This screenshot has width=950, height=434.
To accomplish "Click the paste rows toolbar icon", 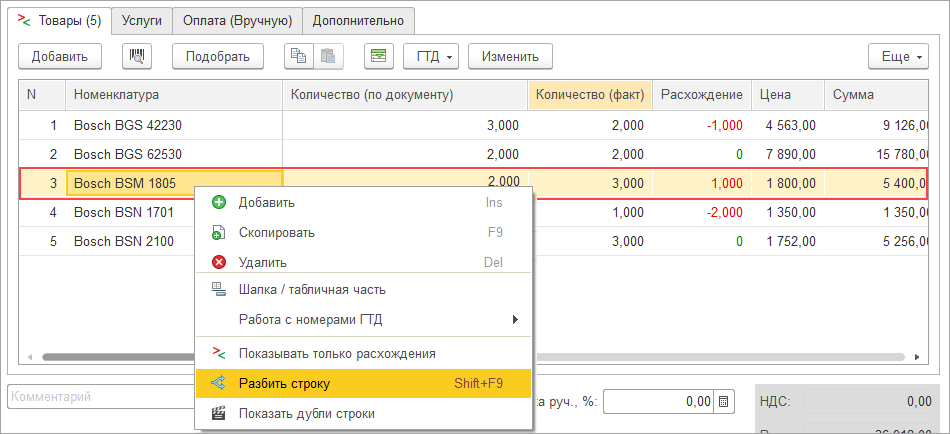I will (327, 56).
